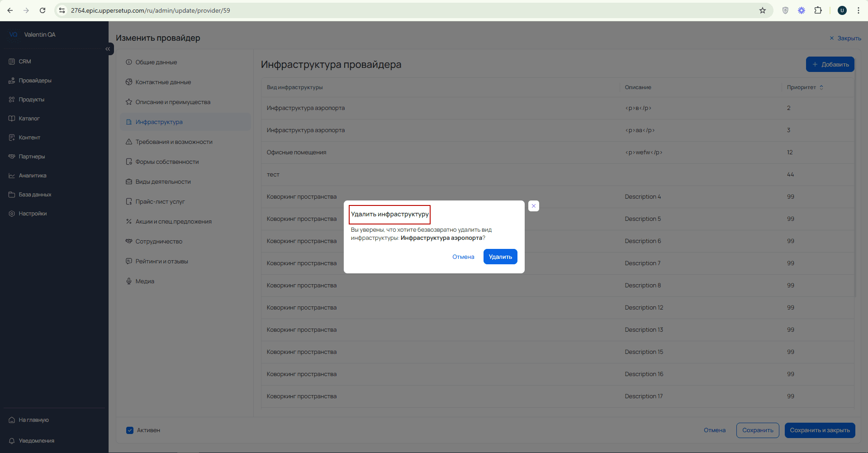Click the browser address bar URL
Image resolution: width=868 pixels, height=453 pixels.
click(x=151, y=10)
